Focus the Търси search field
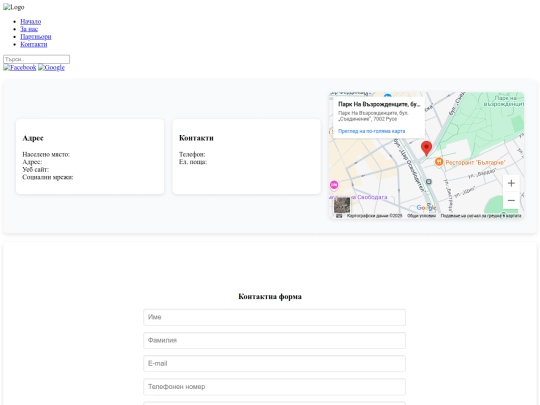540x405 pixels. [x=37, y=59]
